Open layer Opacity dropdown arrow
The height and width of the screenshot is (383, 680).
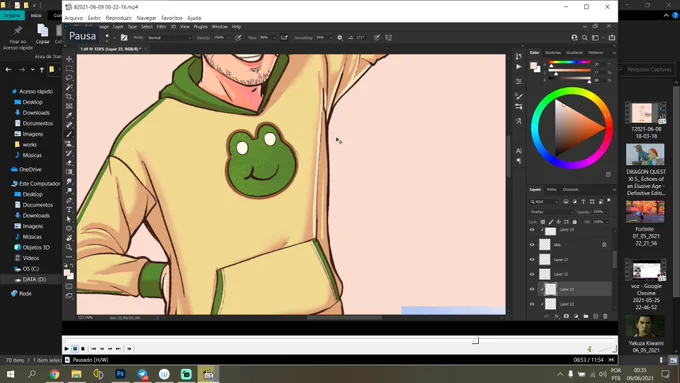[607, 212]
